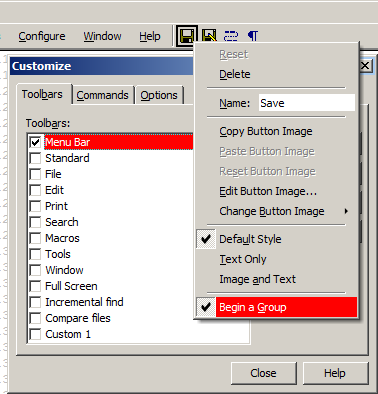
Task: Check the Custom 1 toolbar checkbox
Action: point(35,334)
